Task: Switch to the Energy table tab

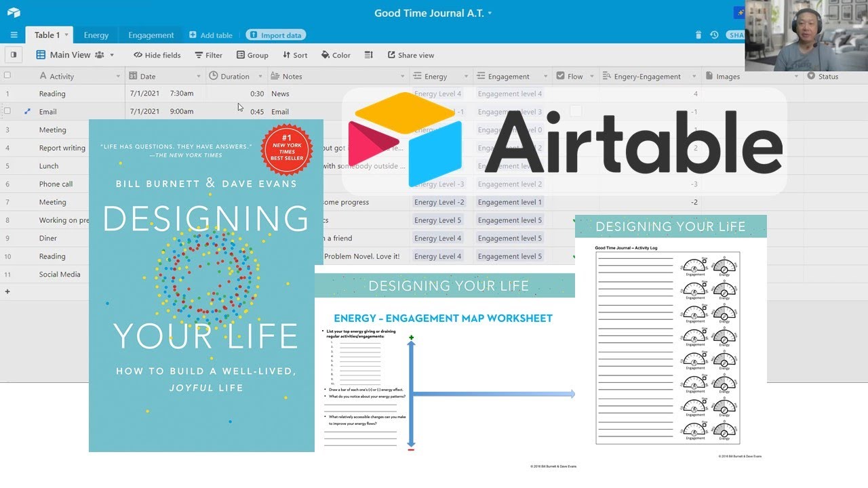Action: 96,35
